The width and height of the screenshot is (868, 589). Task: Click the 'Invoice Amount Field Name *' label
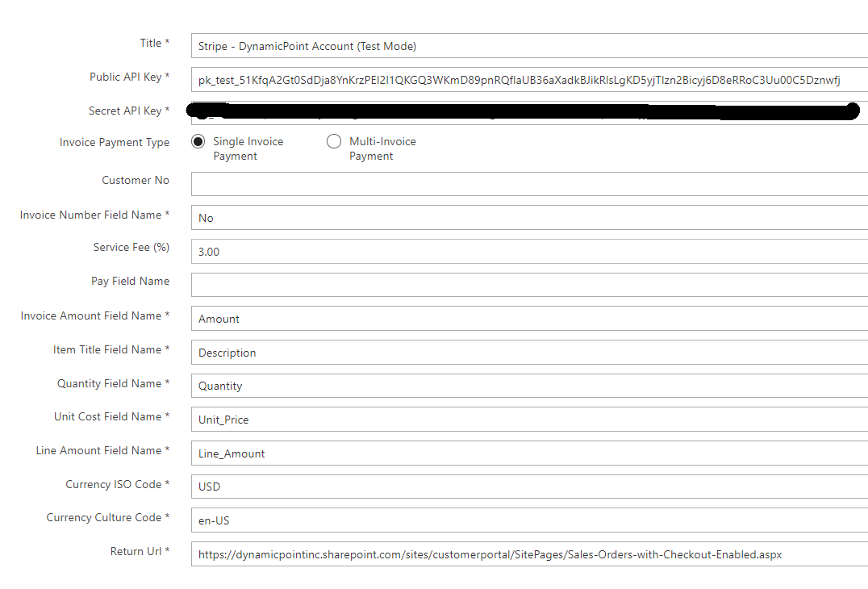(x=95, y=315)
